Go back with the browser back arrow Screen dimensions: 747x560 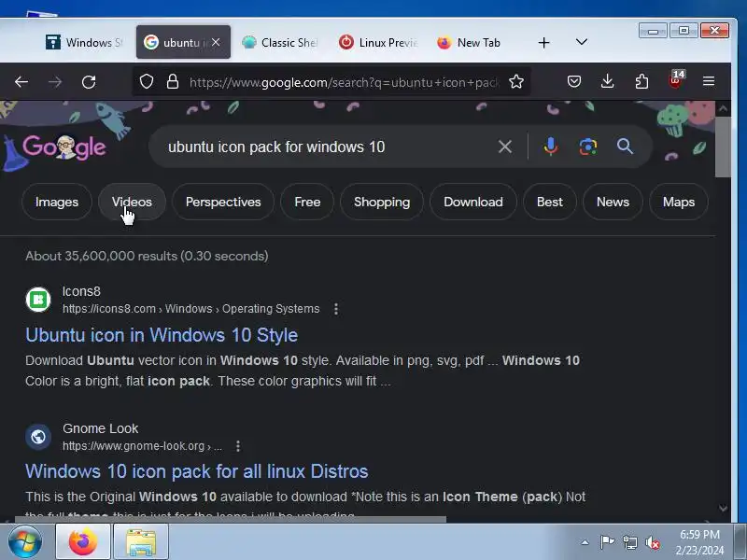pyautogui.click(x=21, y=82)
